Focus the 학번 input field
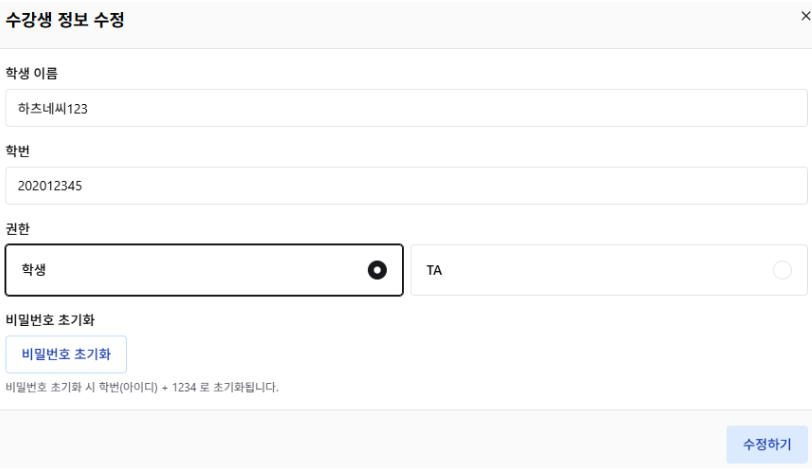 point(405,186)
